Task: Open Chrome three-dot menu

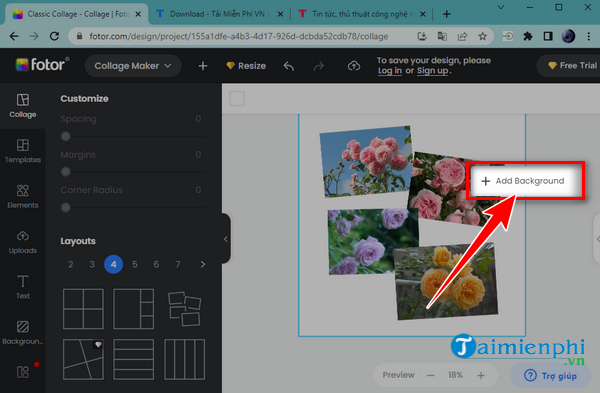Action: (x=589, y=36)
